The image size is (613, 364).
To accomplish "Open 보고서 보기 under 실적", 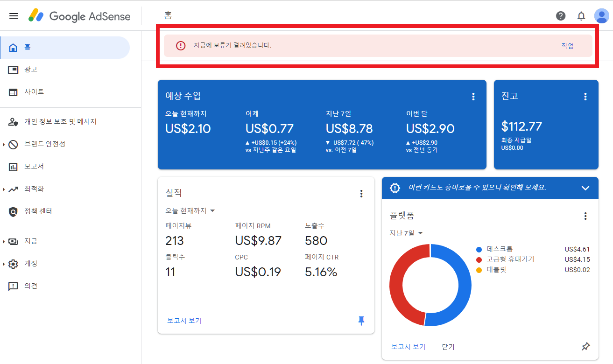I will click(183, 321).
